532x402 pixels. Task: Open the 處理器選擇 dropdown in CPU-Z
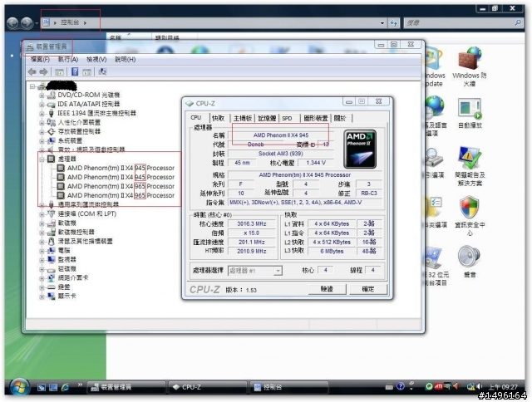(x=278, y=271)
